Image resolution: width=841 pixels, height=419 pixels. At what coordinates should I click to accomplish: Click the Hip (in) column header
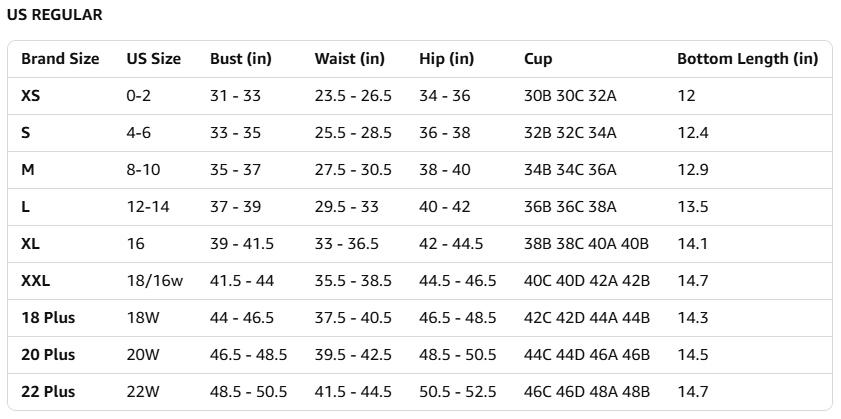[x=446, y=59]
